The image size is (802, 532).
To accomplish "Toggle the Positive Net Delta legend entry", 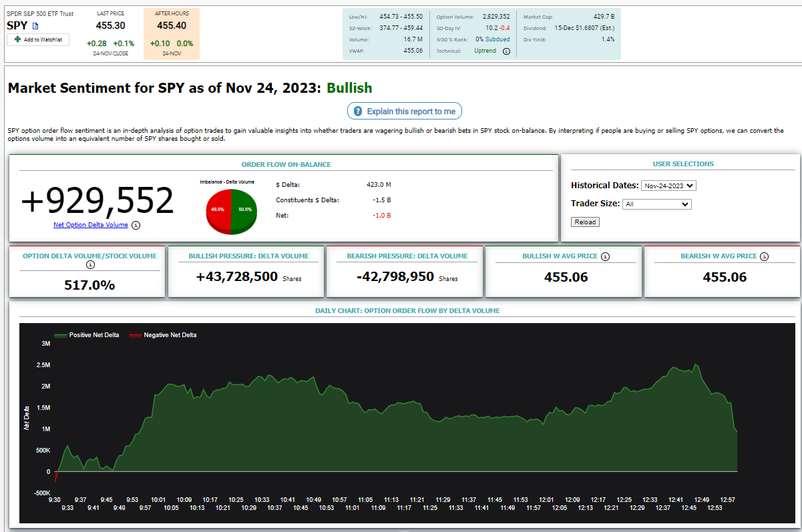I will coord(87,335).
